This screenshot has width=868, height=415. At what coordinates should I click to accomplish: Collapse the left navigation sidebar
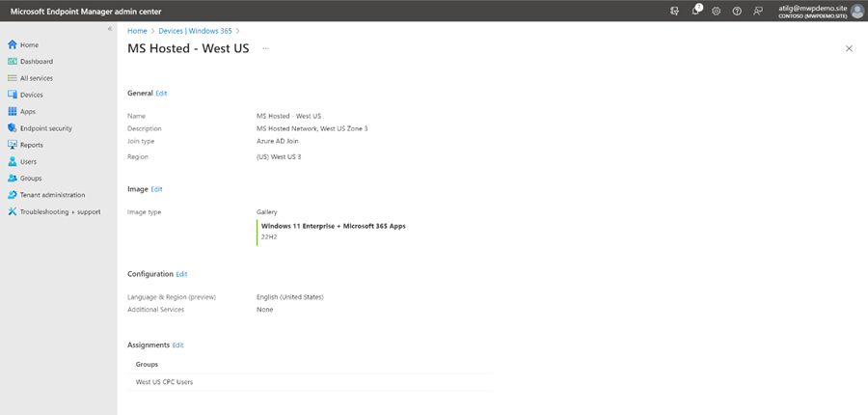click(110, 29)
